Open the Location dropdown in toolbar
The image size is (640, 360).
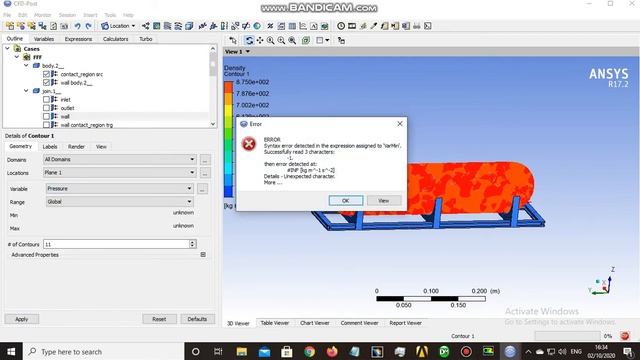click(118, 26)
